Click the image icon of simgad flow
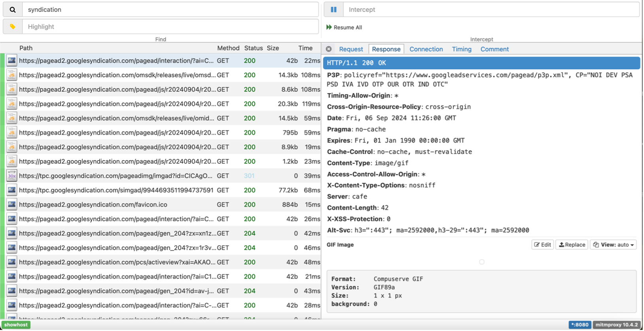 click(x=11, y=190)
